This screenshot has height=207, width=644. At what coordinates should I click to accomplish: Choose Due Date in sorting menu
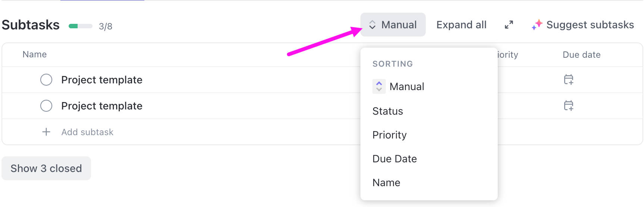tap(394, 159)
